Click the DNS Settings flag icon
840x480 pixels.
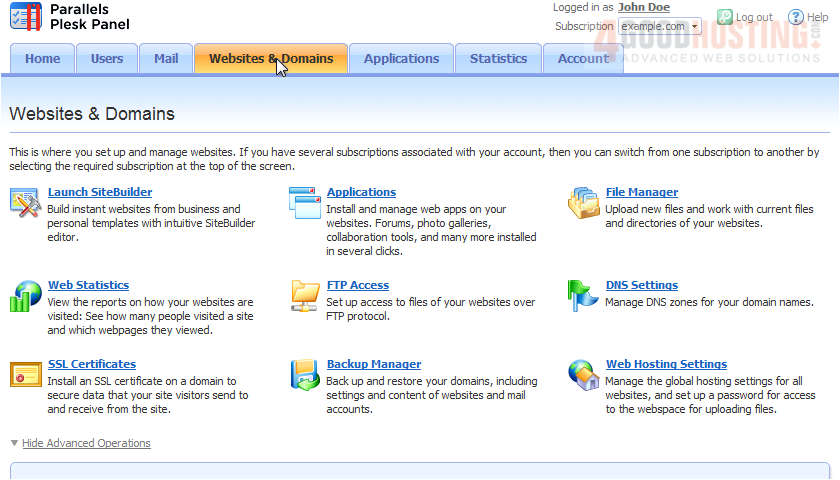583,295
